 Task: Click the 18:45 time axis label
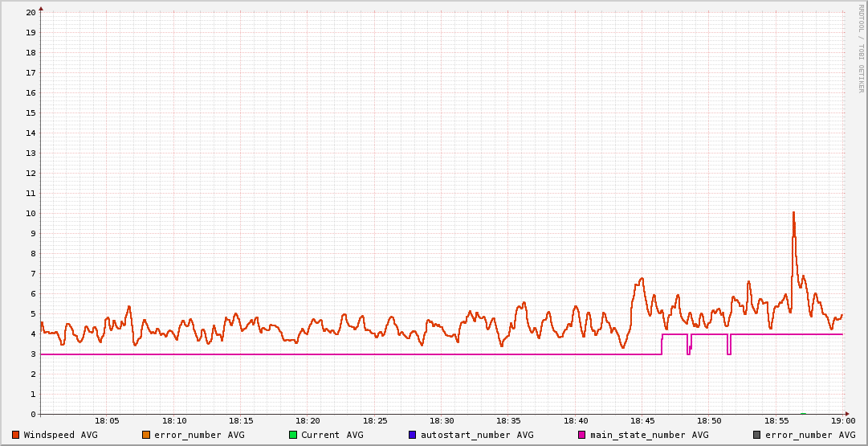tap(642, 421)
